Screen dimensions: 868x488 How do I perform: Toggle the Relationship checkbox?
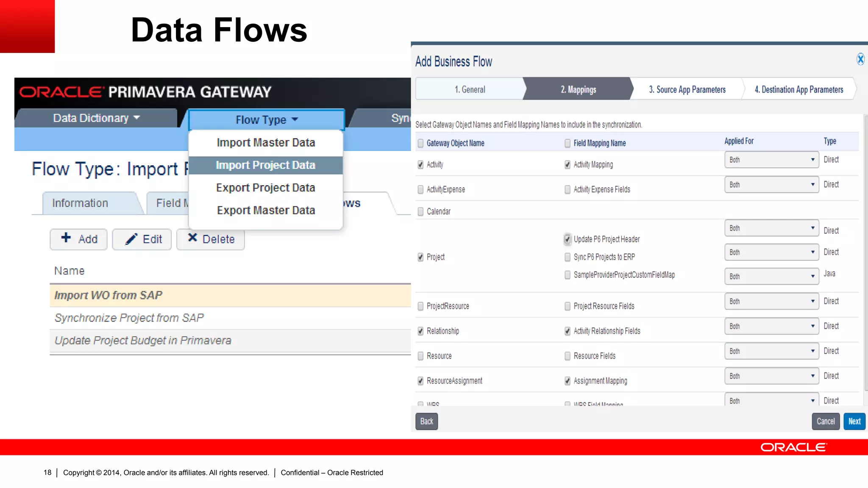420,331
